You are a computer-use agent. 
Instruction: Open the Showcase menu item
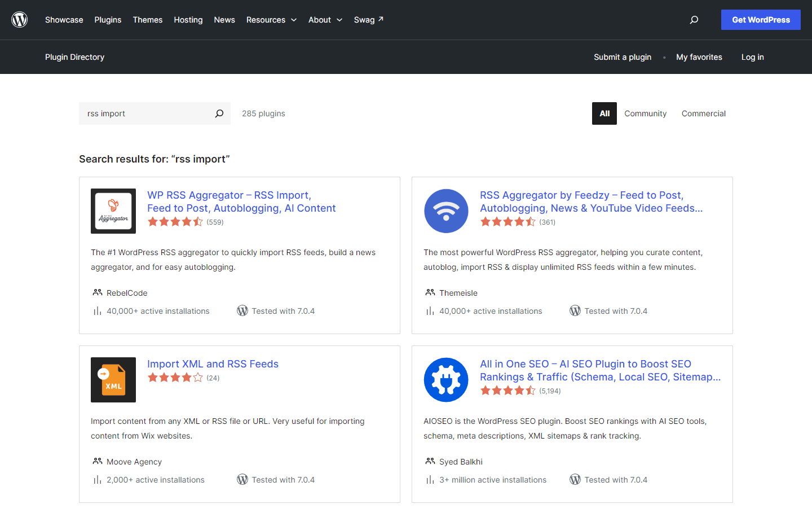(64, 20)
